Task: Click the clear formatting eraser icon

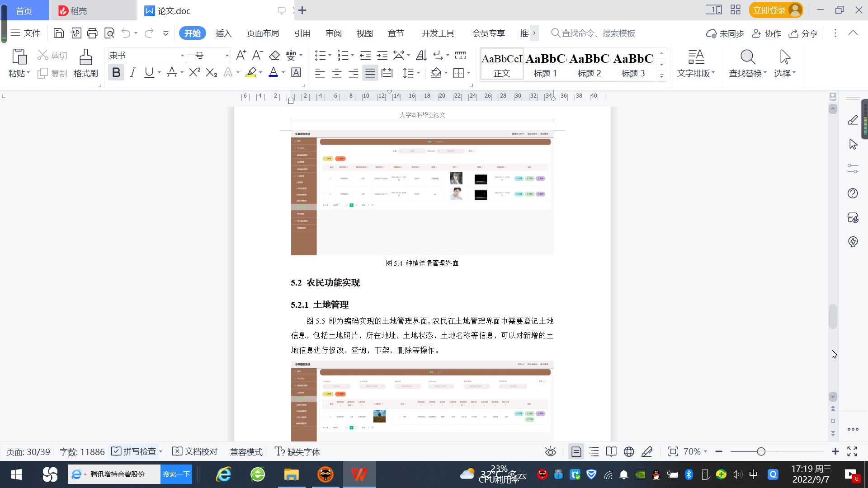Action: point(274,56)
